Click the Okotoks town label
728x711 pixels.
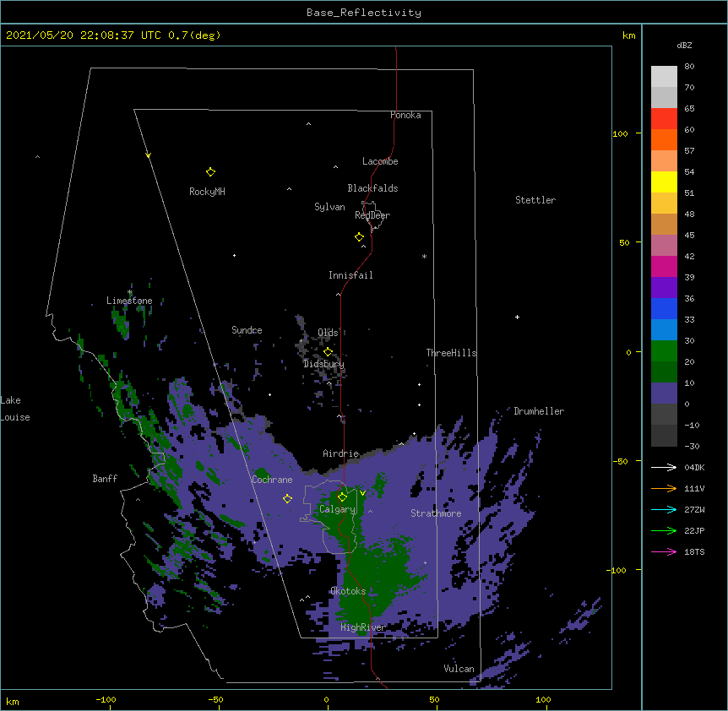pyautogui.click(x=348, y=591)
